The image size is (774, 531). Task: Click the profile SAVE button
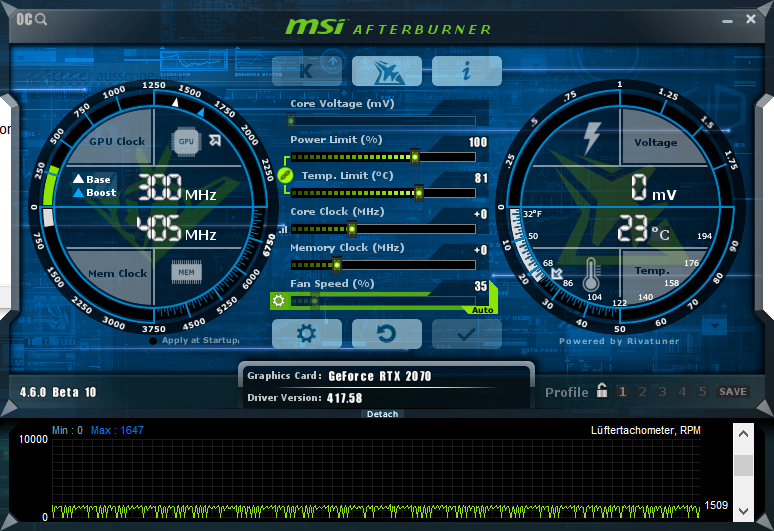pyautogui.click(x=733, y=392)
